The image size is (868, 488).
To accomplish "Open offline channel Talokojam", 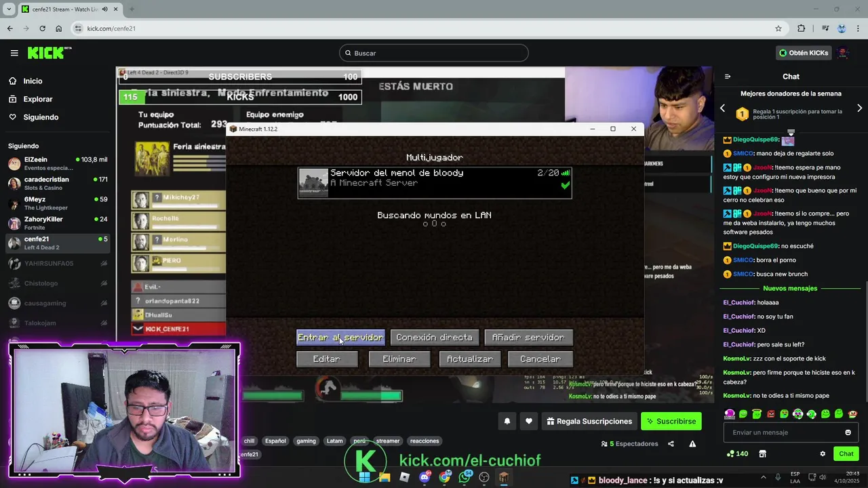I will point(58,323).
